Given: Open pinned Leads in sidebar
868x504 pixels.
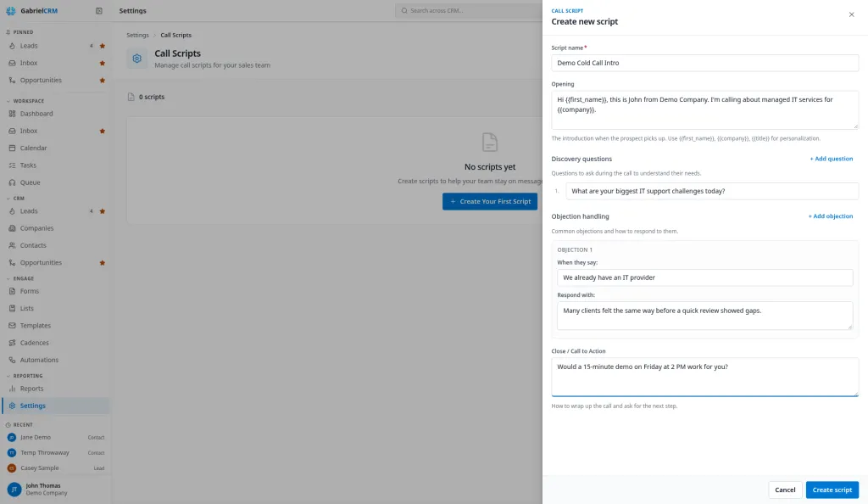Looking at the screenshot, I should 29,46.
